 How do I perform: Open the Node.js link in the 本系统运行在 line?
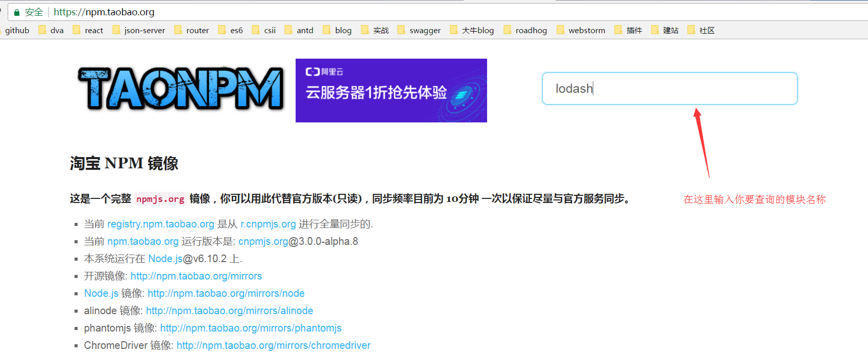[165, 259]
